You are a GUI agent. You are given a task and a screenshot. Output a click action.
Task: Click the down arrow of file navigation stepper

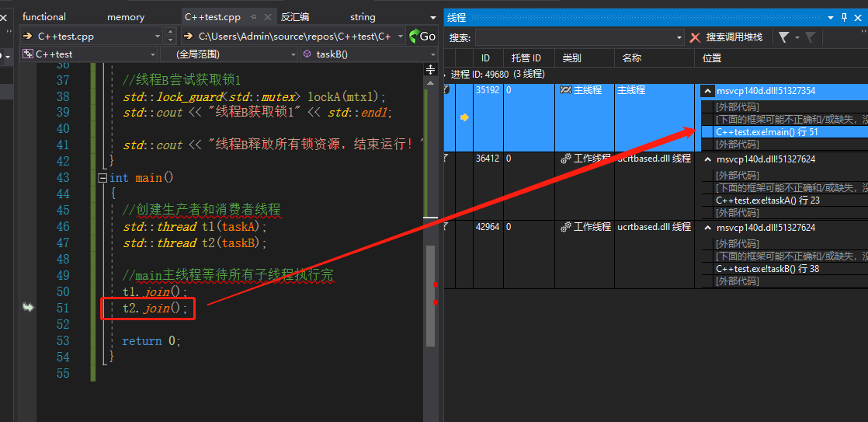[x=171, y=40]
